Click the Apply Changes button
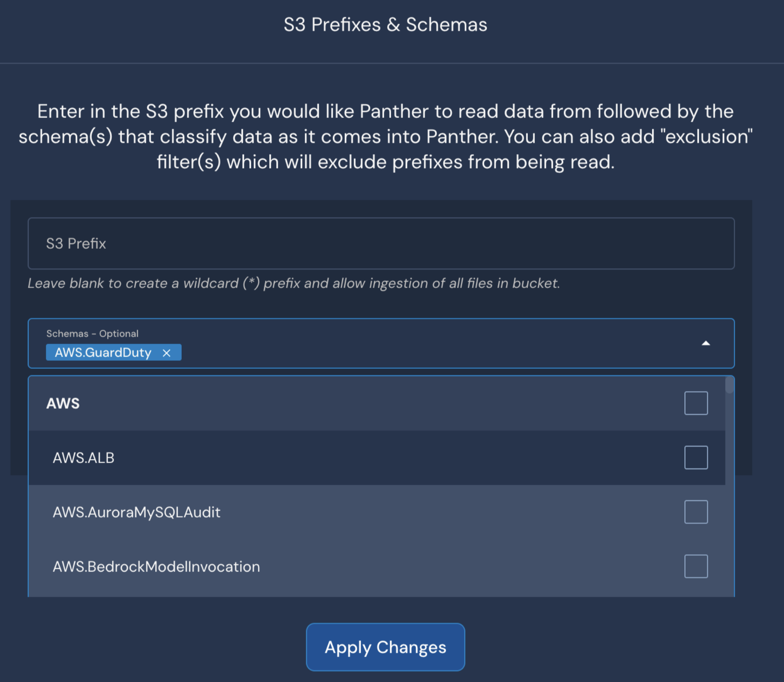This screenshot has height=682, width=784. 385,647
